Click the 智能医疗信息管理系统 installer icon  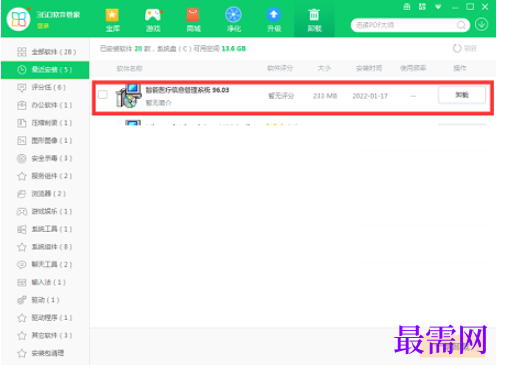tap(128, 96)
